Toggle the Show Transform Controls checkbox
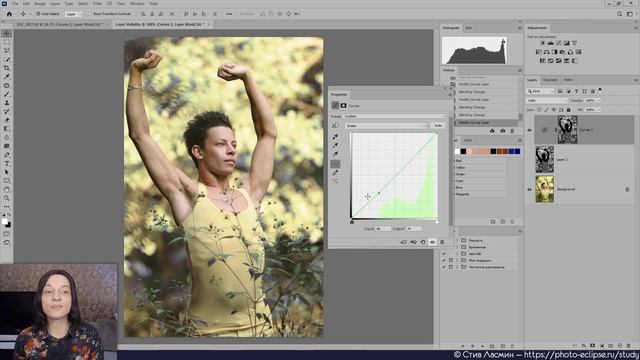640x360 pixels. 91,14
